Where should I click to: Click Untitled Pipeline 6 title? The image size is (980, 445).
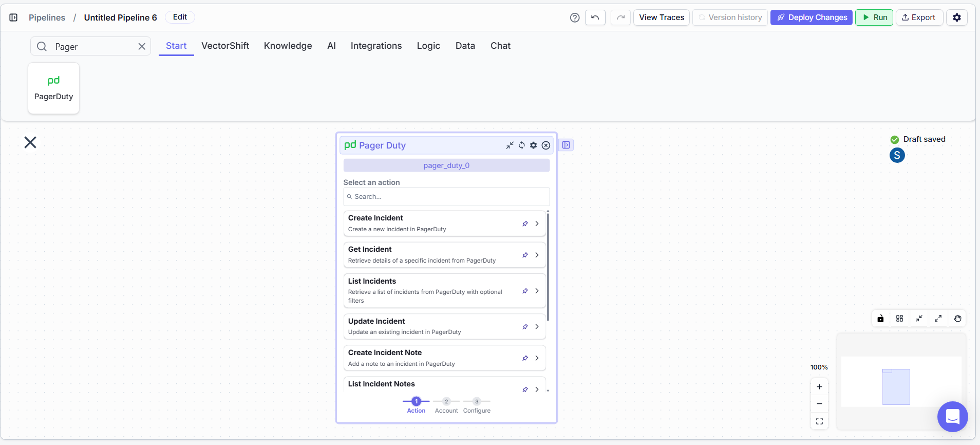coord(120,17)
